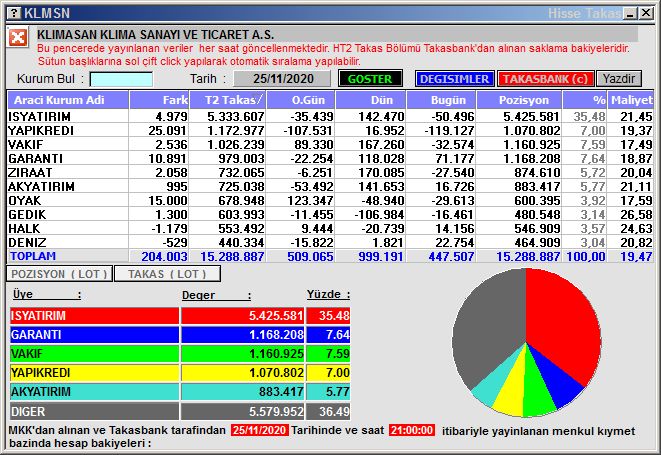Focus the Kurum Bul search field
The image size is (661, 455).
point(121,79)
